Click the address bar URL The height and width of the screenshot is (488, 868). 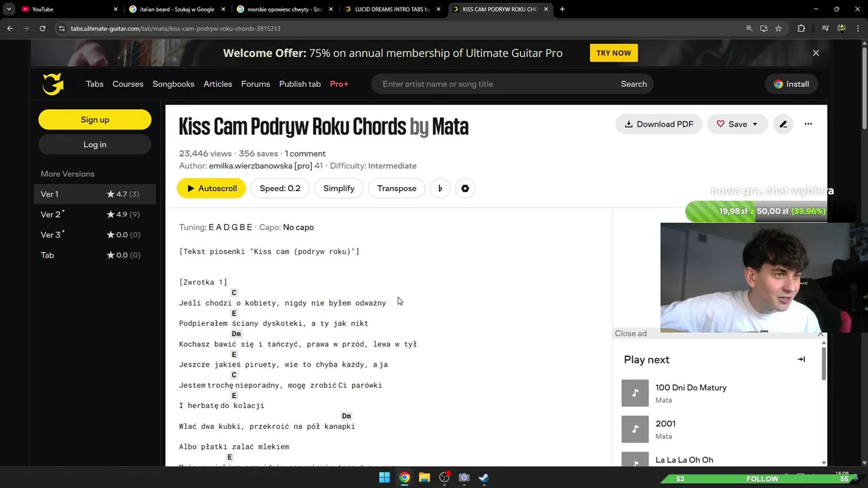coord(176,28)
